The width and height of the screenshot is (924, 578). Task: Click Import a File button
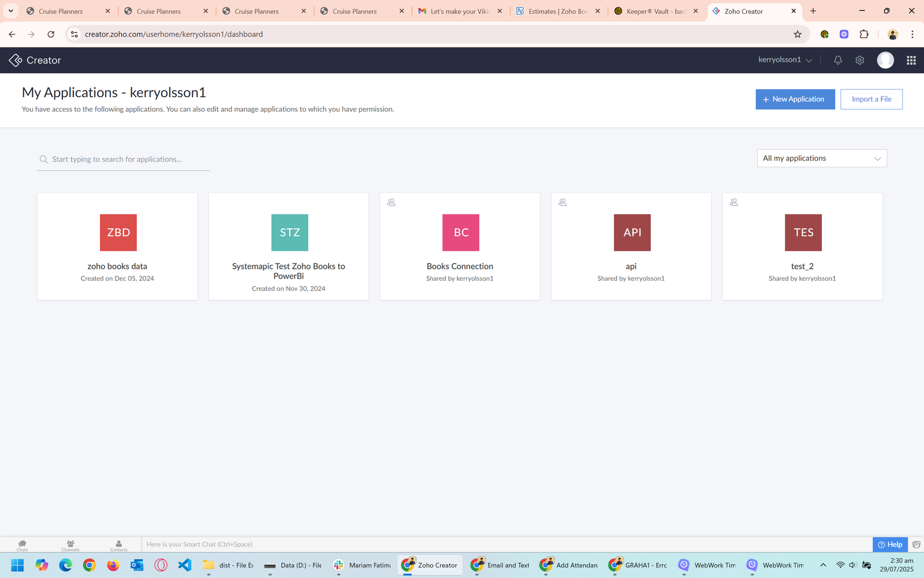pos(871,99)
